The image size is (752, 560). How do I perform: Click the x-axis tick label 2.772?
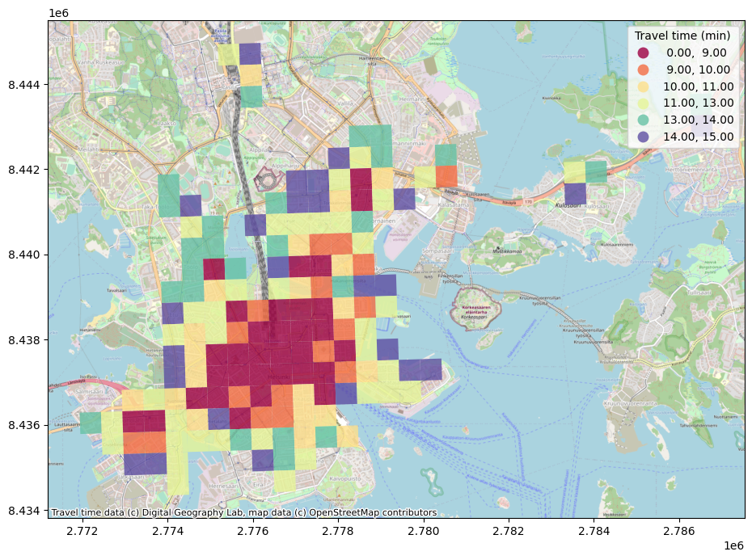(x=82, y=531)
